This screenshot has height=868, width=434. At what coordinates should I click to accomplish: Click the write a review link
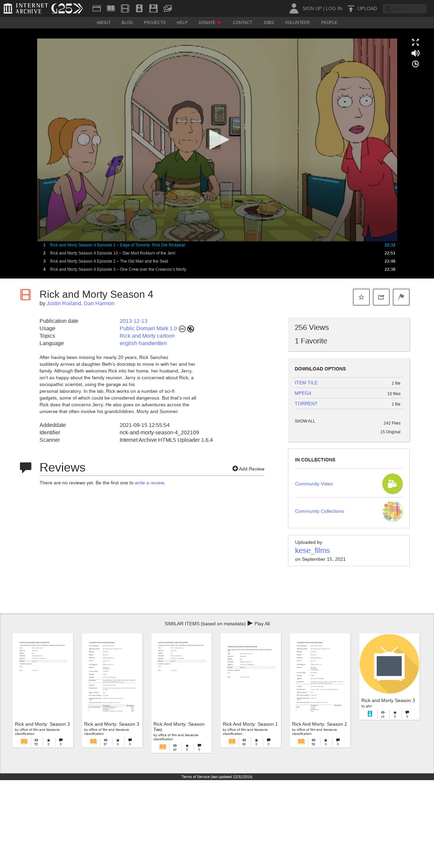[x=149, y=483]
